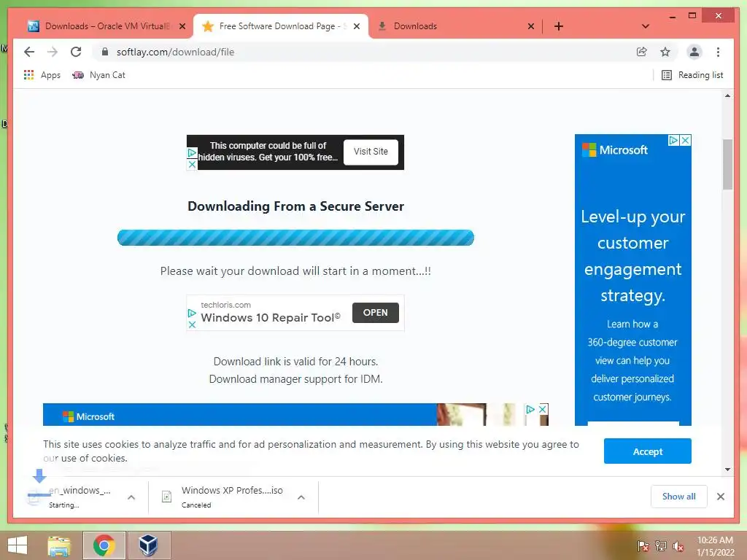Open a new tab with plus button
Screen dimensions: 747x560
[x=559, y=26]
